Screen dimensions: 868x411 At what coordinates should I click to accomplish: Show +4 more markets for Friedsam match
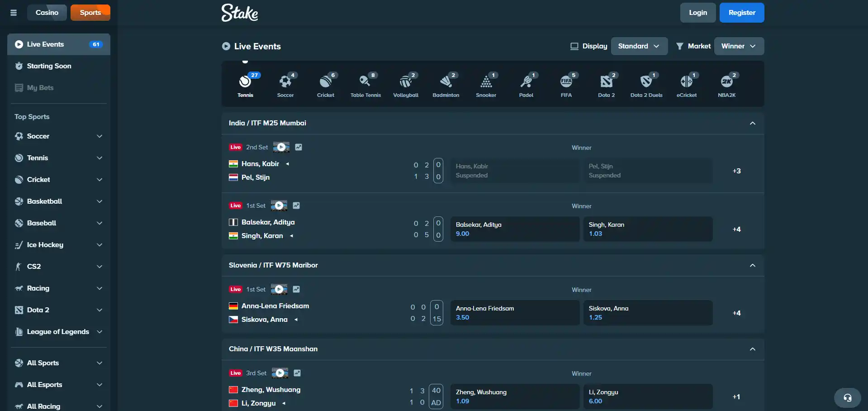click(737, 313)
